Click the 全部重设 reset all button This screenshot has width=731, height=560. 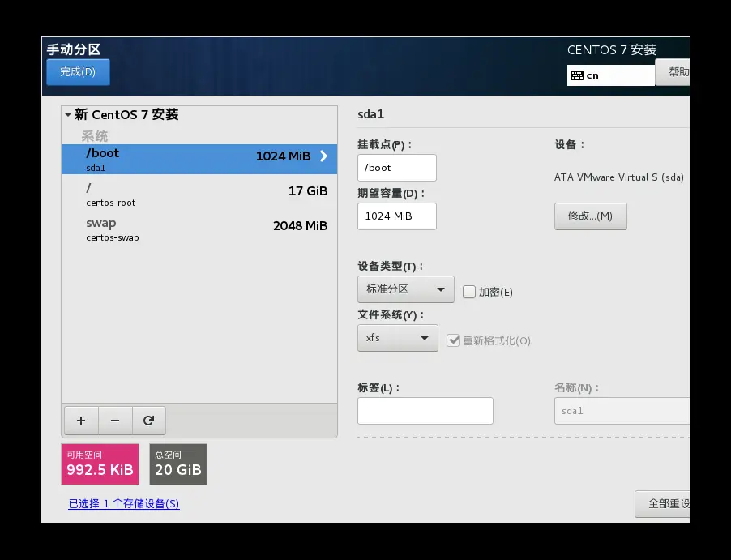pos(662,504)
